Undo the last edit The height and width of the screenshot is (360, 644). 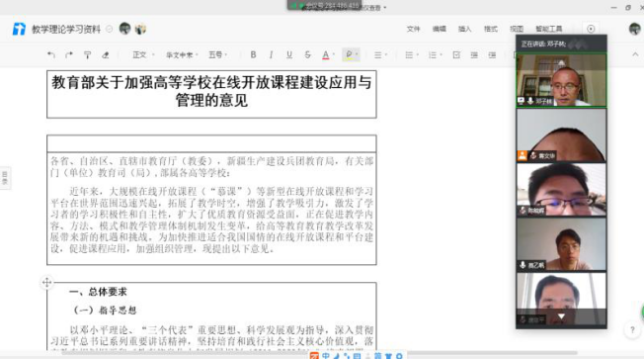click(51, 54)
